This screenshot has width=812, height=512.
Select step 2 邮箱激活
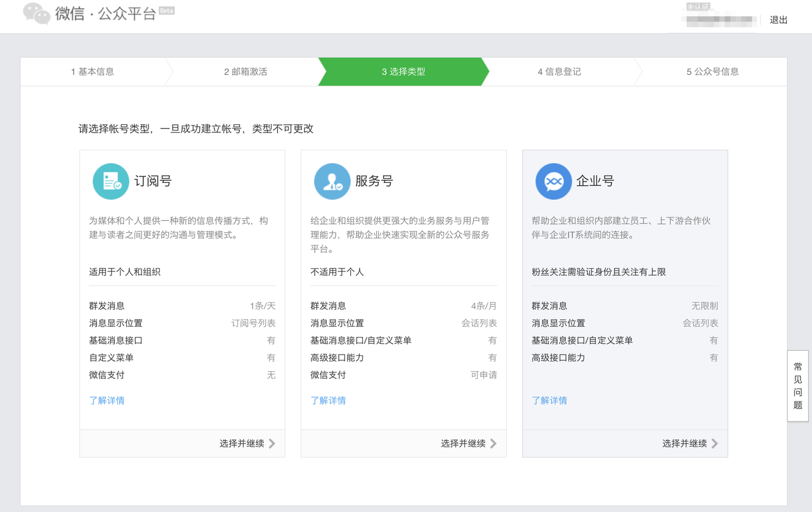(246, 72)
